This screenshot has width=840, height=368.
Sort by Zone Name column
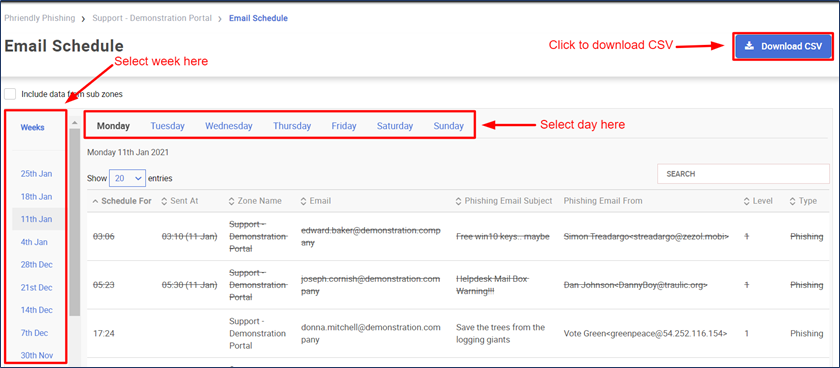click(255, 201)
